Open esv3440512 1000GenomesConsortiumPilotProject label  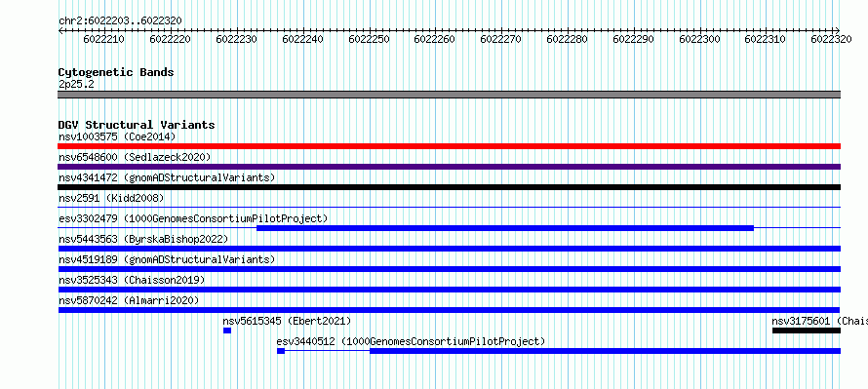(411, 341)
